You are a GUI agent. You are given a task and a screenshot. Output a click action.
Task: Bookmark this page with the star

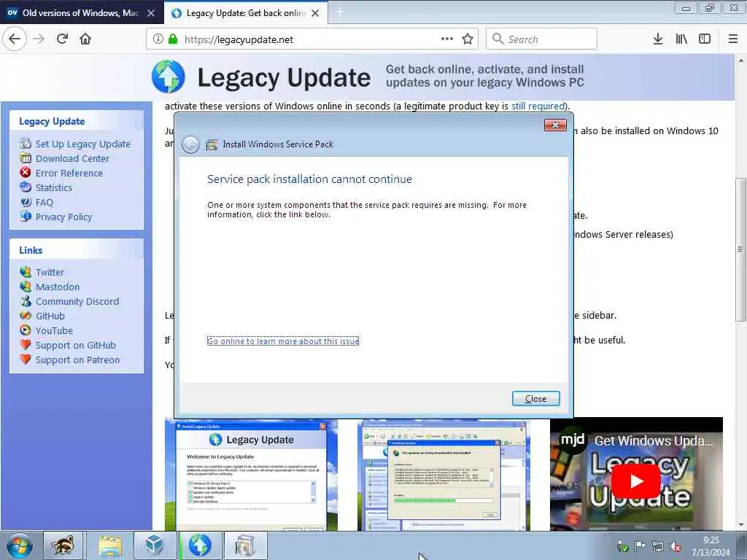coord(468,39)
